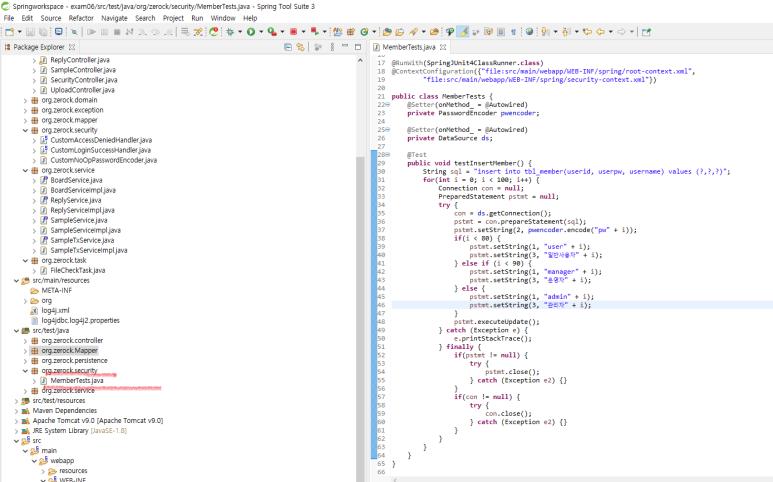Select BoardServiceImpl.java file
Screen dimensions: 773x482
coord(83,190)
